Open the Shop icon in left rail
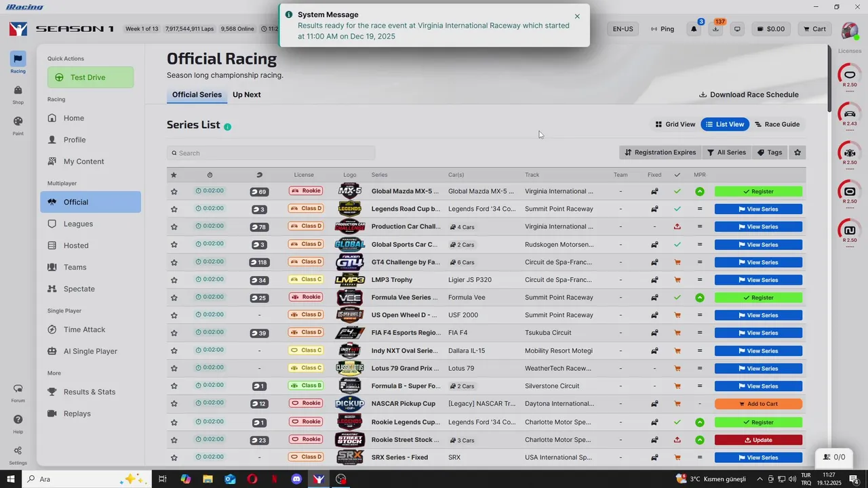This screenshot has height=488, width=868. 18,94
